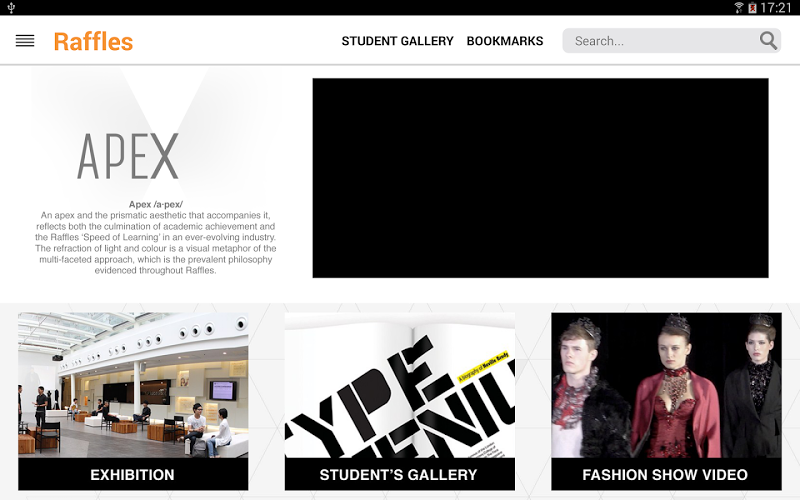The image size is (800, 500).
Task: Tap the Raffles logo
Action: click(93, 41)
